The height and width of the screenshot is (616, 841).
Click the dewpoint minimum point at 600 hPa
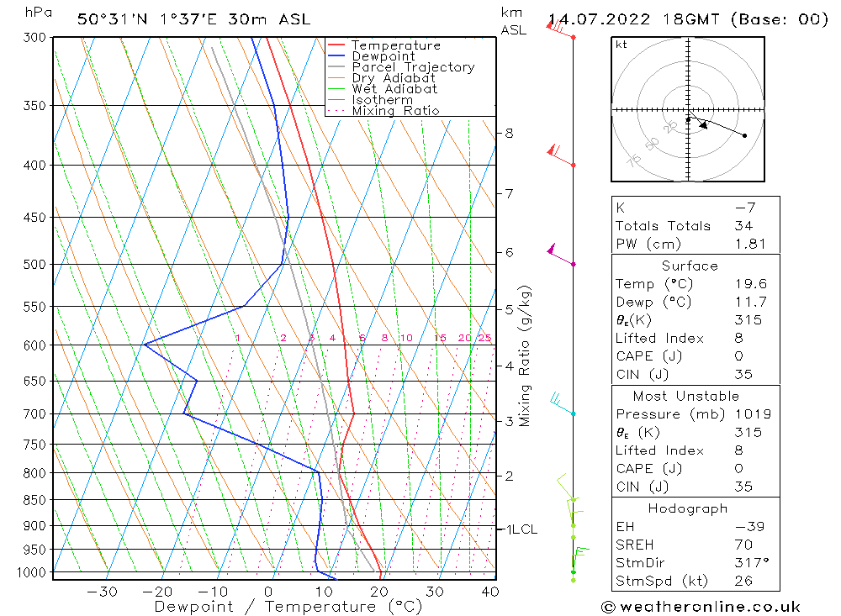(144, 345)
